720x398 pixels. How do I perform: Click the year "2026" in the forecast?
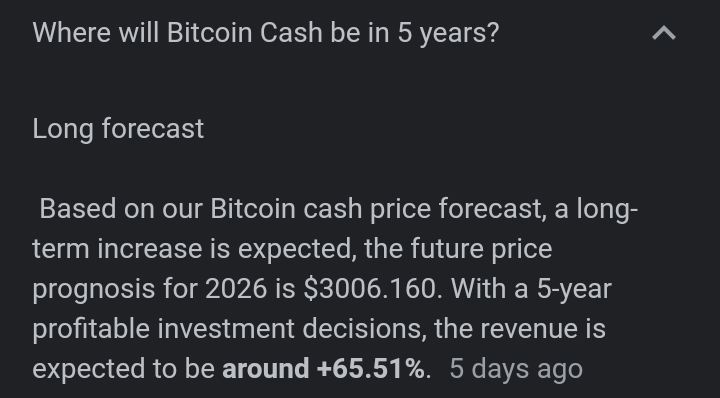click(x=236, y=289)
